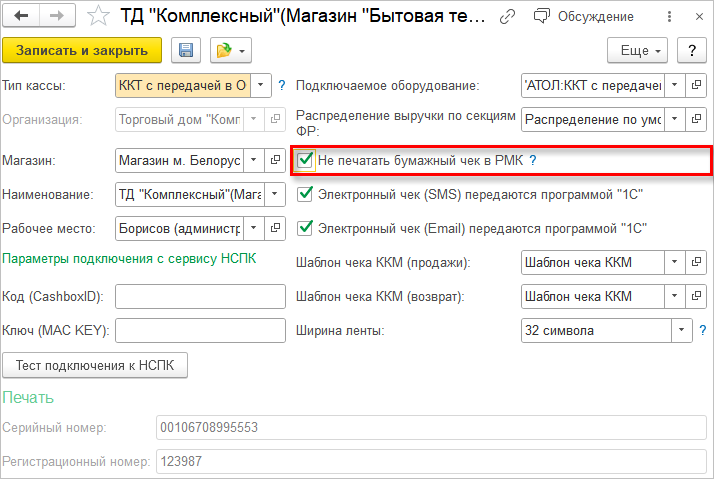Copy the link to this form

point(508,17)
